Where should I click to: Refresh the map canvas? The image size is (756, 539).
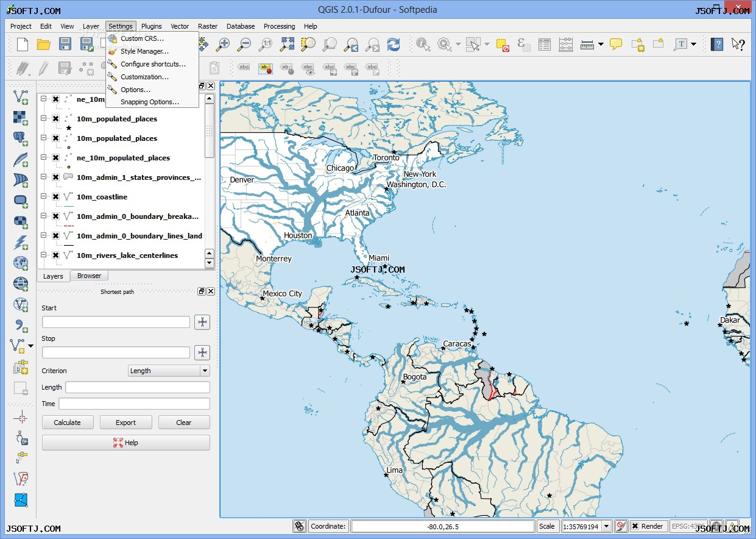394,44
